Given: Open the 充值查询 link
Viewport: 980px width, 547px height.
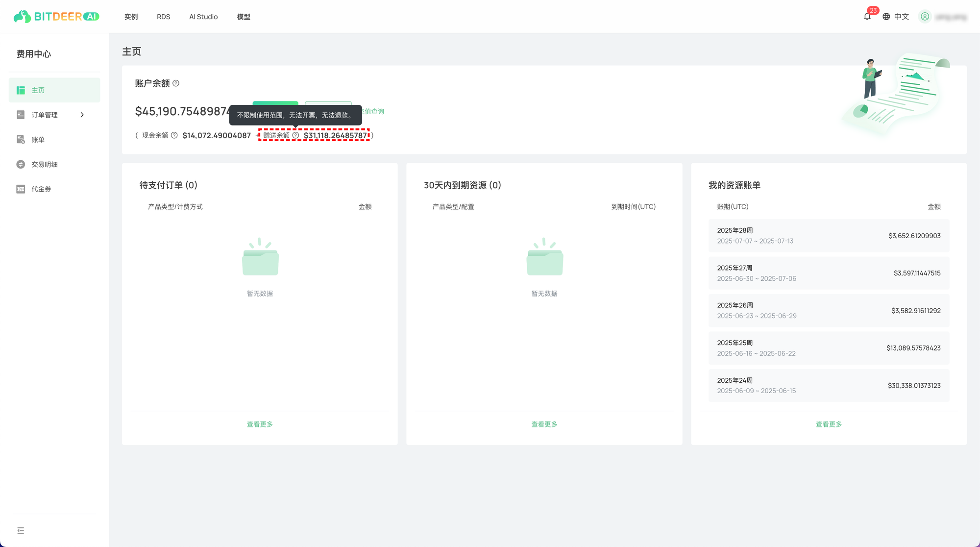Looking at the screenshot, I should click(373, 111).
